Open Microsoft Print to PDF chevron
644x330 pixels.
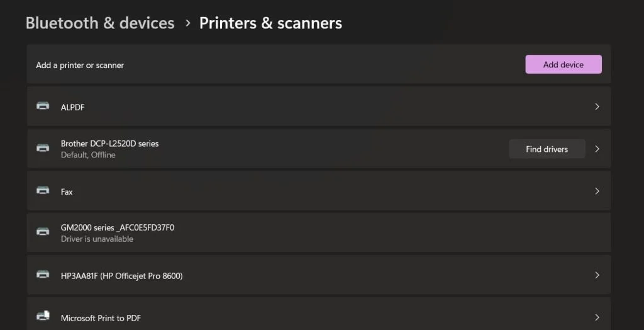(597, 317)
